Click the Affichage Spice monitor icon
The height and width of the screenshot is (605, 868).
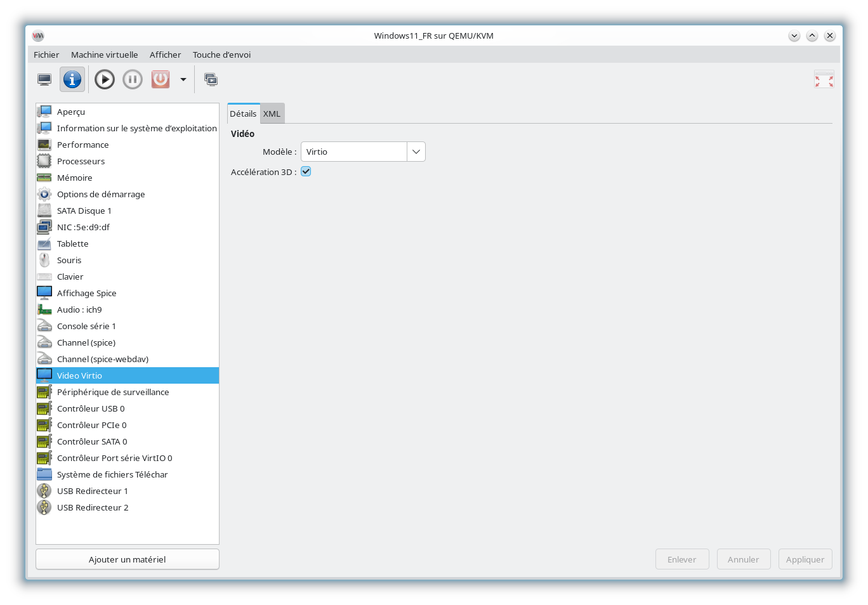44,293
